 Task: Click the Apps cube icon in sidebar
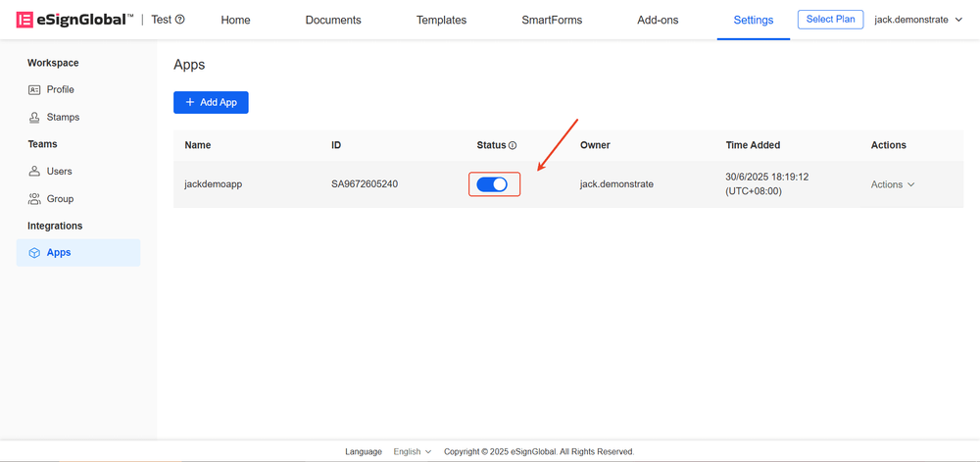(34, 253)
